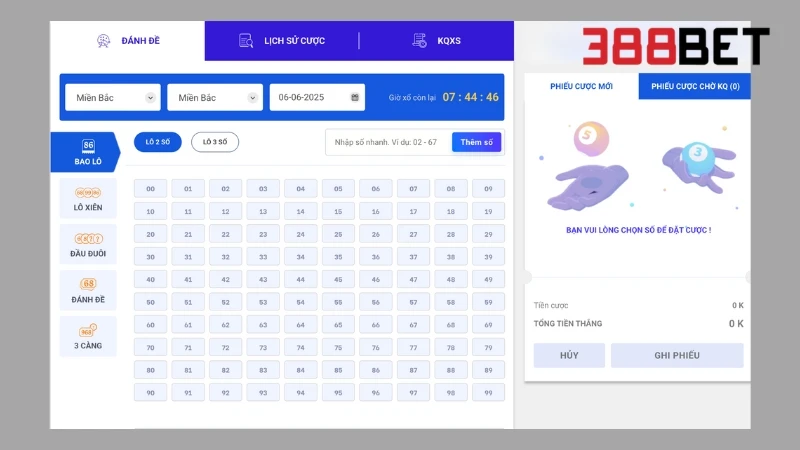Click the Đánh Đề tab icon
Image resolution: width=800 pixels, height=450 pixels.
coord(103,41)
